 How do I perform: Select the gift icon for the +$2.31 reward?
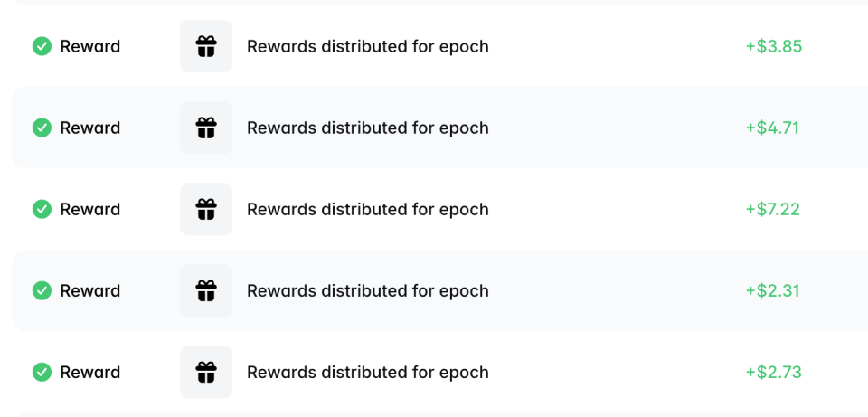click(206, 290)
